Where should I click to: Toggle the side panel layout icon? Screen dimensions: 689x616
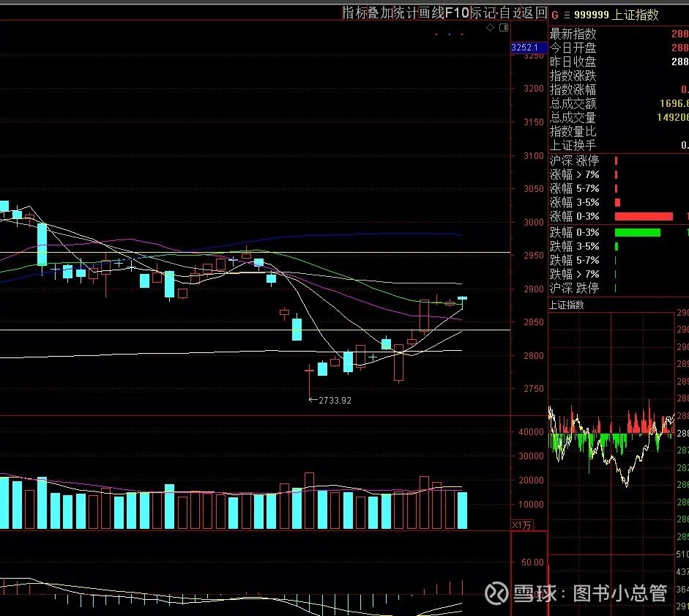pyautogui.click(x=504, y=28)
